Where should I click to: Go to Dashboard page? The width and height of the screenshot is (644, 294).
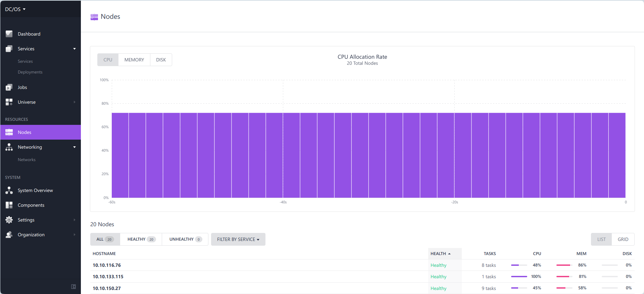pos(29,34)
